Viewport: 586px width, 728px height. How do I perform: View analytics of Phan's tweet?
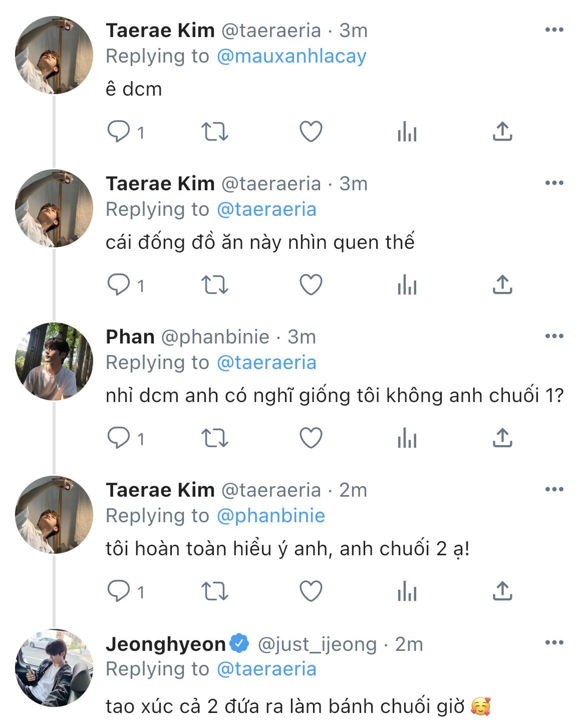coord(407,439)
